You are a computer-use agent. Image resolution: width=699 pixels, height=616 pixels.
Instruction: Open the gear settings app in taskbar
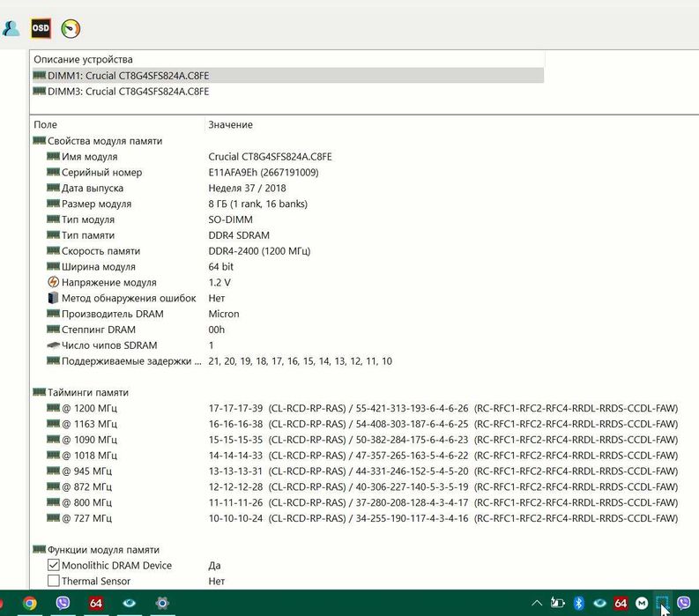(x=162, y=603)
